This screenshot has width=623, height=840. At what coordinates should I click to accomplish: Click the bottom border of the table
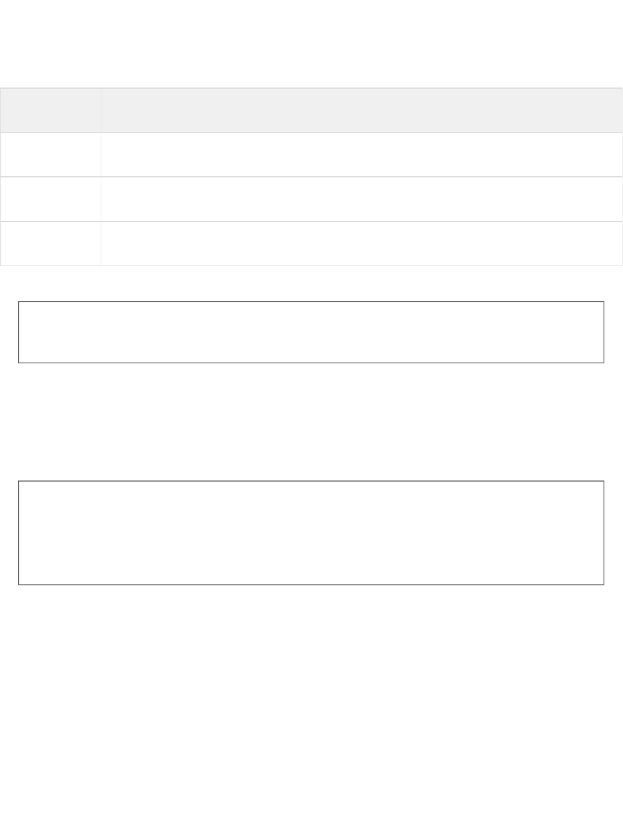pyautogui.click(x=311, y=266)
